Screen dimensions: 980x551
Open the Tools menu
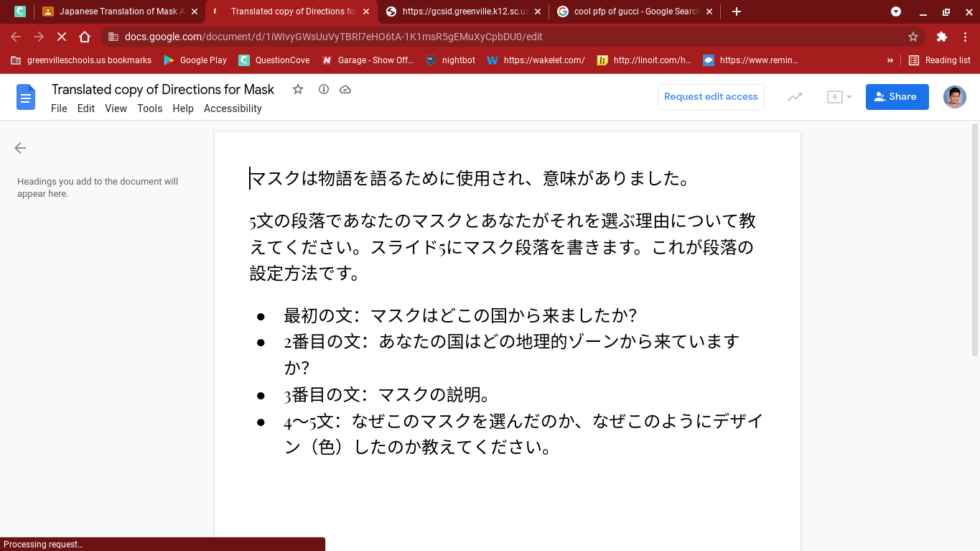pos(149,108)
